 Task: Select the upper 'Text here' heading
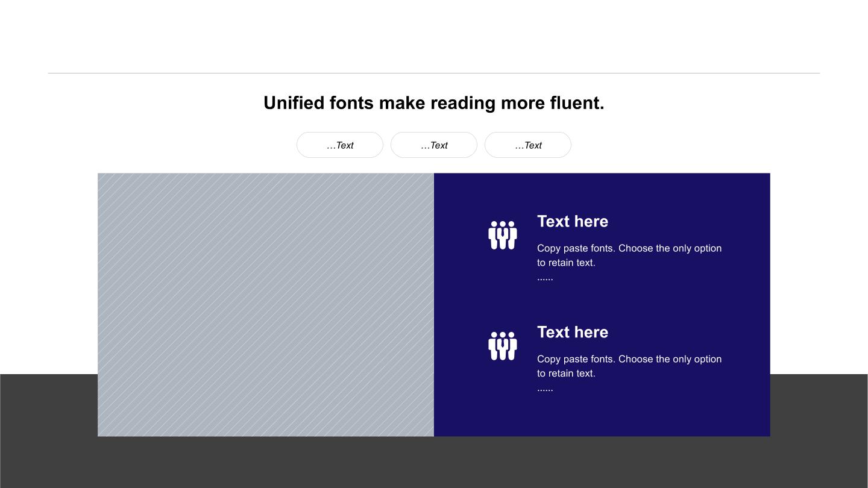tap(573, 222)
